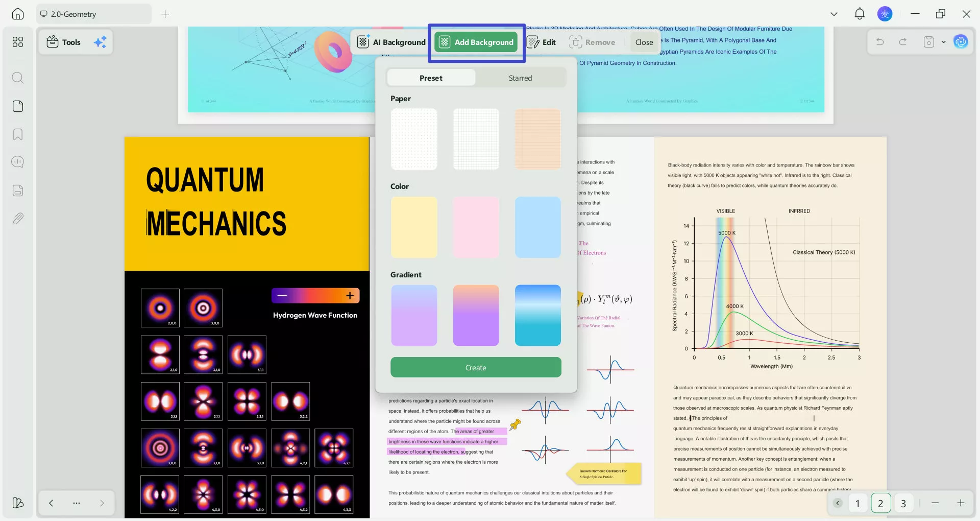This screenshot has height=521, width=980.
Task: Go to the Home screen icon
Action: 18,14
